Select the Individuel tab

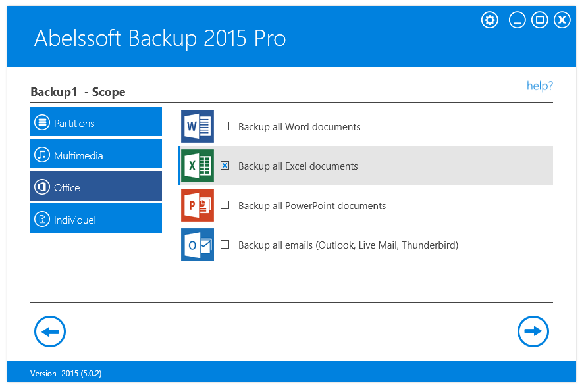[x=96, y=220]
